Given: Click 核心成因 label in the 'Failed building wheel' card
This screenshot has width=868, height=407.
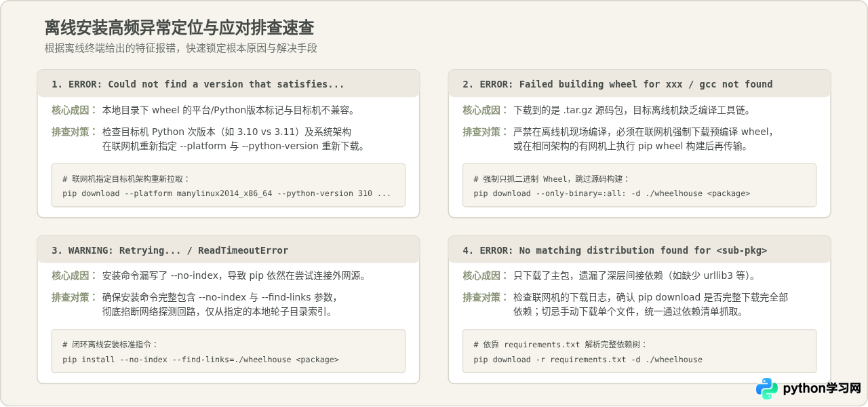Looking at the screenshot, I should 486,110.
